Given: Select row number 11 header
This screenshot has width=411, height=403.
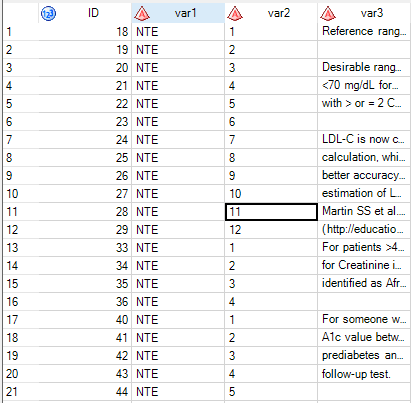Looking at the screenshot, I should coord(21,212).
